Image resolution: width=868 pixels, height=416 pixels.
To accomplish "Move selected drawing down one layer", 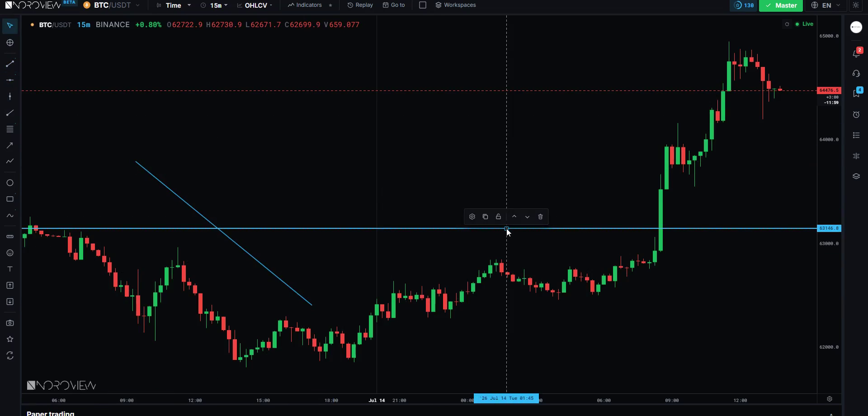I will pyautogui.click(x=527, y=217).
